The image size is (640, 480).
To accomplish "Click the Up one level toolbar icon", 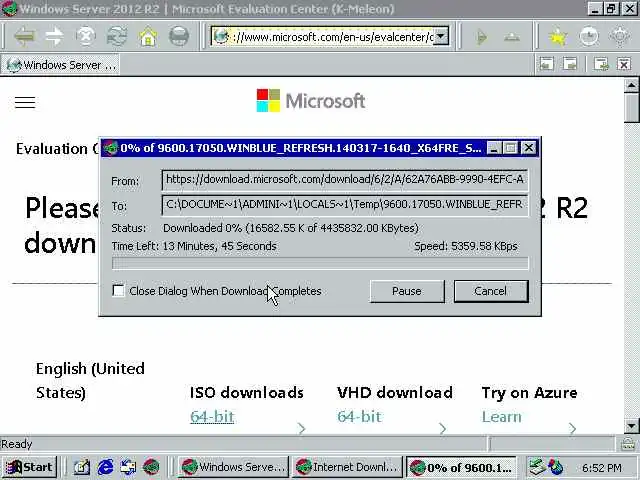I will point(512,37).
